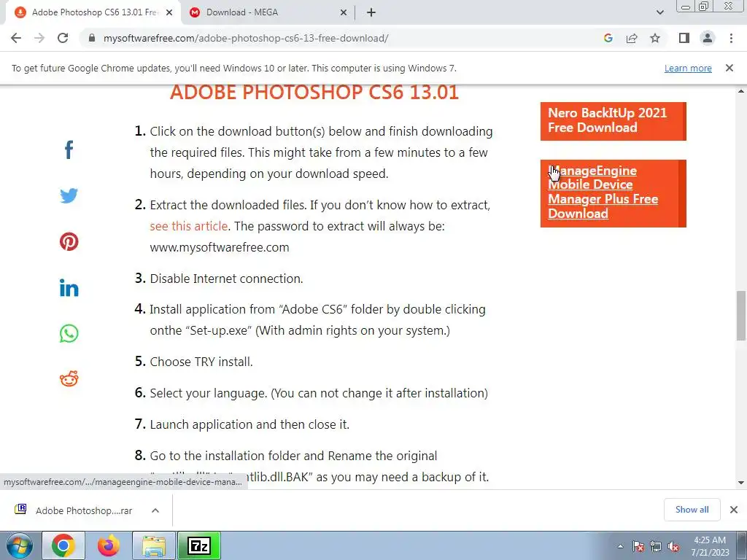Open the network tray icon
The height and width of the screenshot is (560, 747).
[656, 547]
